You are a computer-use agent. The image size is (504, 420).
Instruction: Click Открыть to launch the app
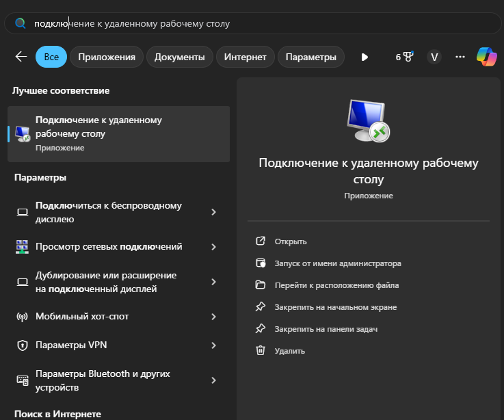pos(291,241)
